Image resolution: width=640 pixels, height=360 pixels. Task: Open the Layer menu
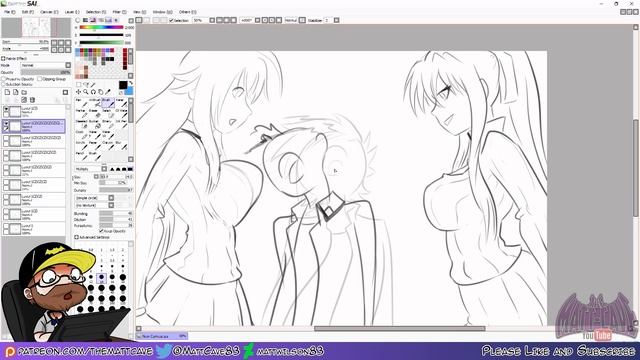point(72,12)
